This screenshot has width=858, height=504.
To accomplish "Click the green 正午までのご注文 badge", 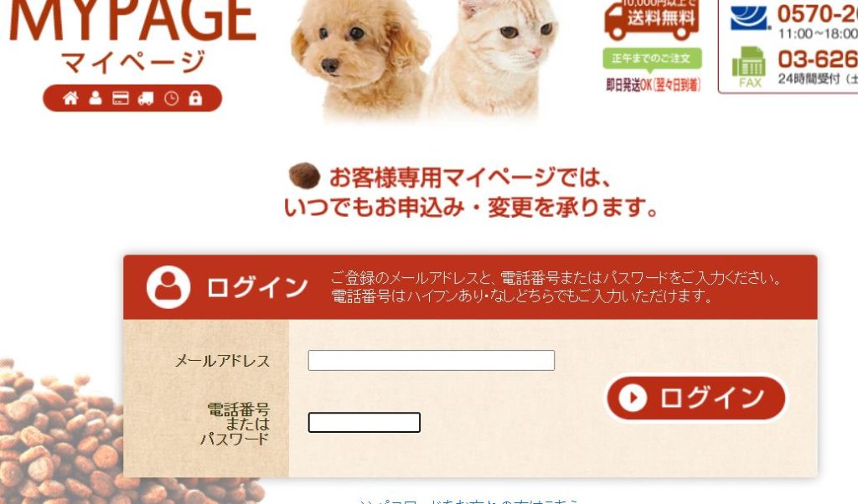I will (652, 59).
